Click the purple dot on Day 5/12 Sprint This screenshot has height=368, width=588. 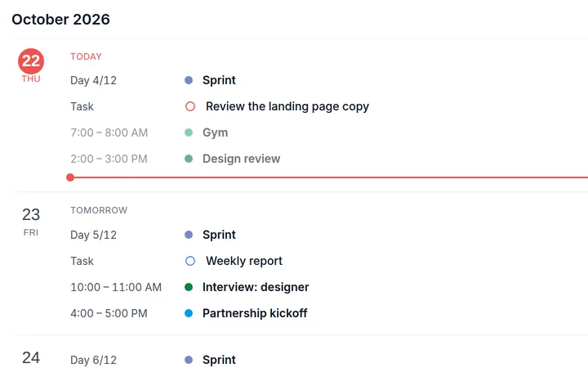tap(189, 235)
